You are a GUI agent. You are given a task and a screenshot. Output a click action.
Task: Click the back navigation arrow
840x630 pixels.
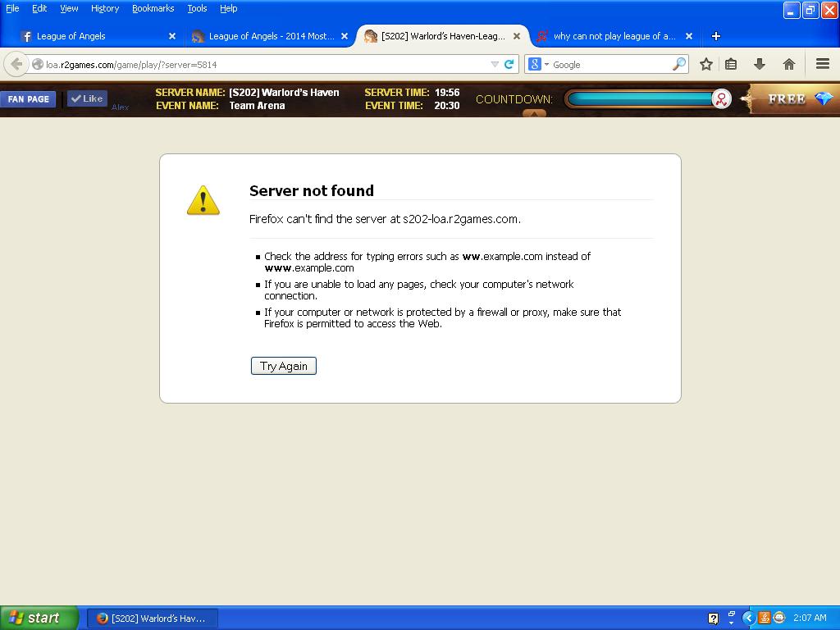pyautogui.click(x=16, y=64)
